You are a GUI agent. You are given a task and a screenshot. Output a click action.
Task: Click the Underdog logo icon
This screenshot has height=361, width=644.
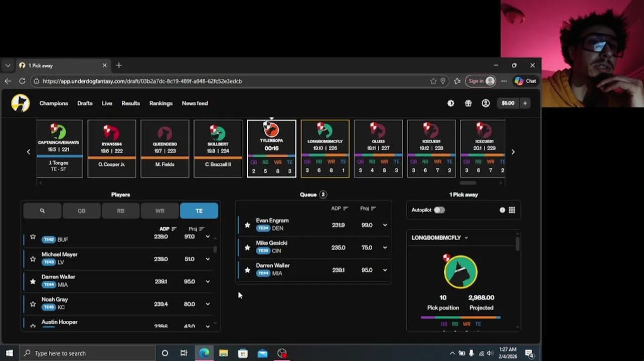(21, 103)
